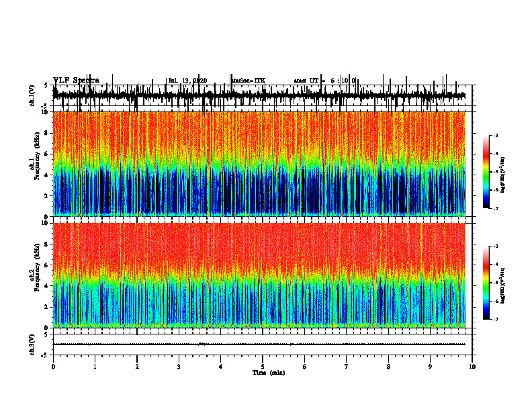This screenshot has height=411, width=532.
Task: Click the time axis tick label "1"
Action: (95, 367)
